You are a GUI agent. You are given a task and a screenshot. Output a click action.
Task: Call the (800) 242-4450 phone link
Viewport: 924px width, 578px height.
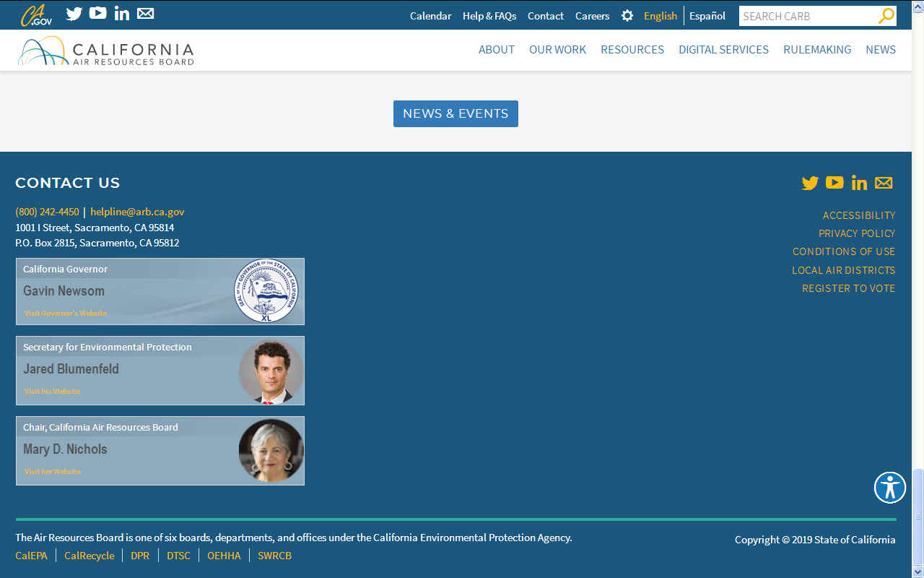tap(47, 212)
